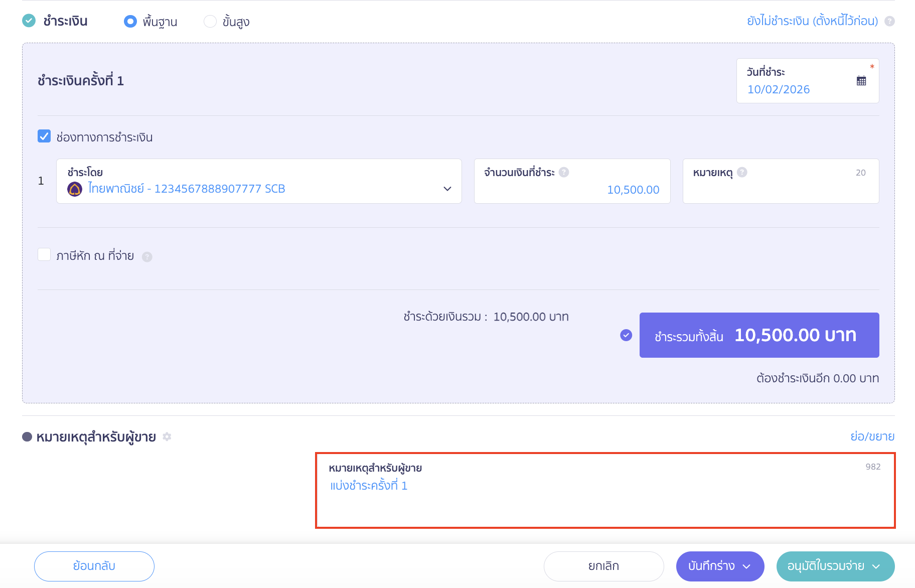Click purple check icon beside ชำระรวมทั้งสิ้น
The image size is (915, 588).
pos(626,335)
